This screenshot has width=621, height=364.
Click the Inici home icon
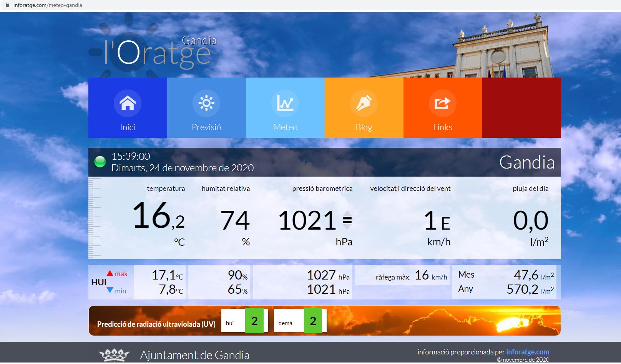(128, 103)
